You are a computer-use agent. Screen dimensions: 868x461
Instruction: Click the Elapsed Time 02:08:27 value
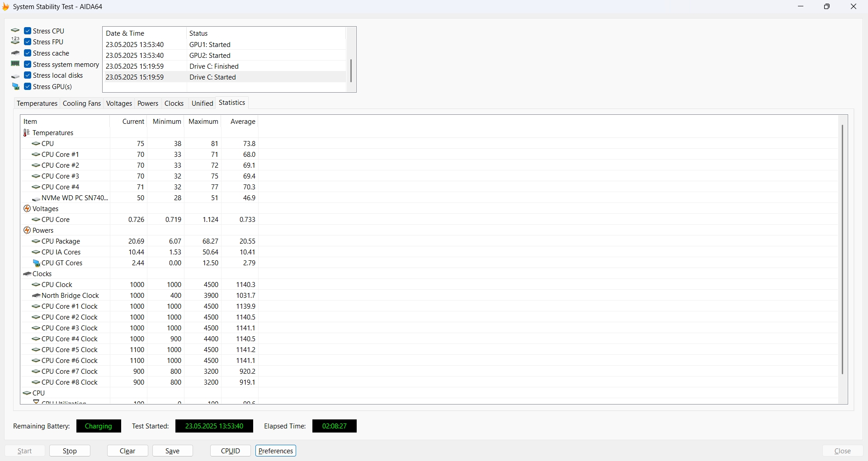tap(335, 427)
